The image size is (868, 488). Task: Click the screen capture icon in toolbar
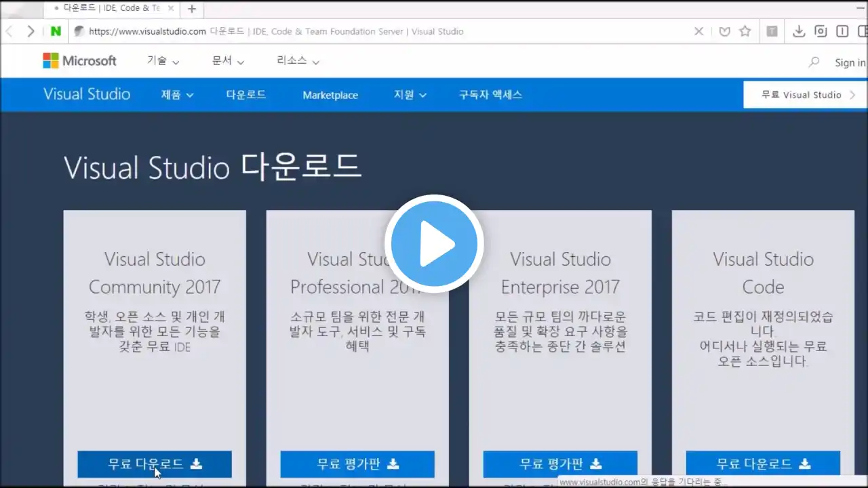[x=821, y=31]
